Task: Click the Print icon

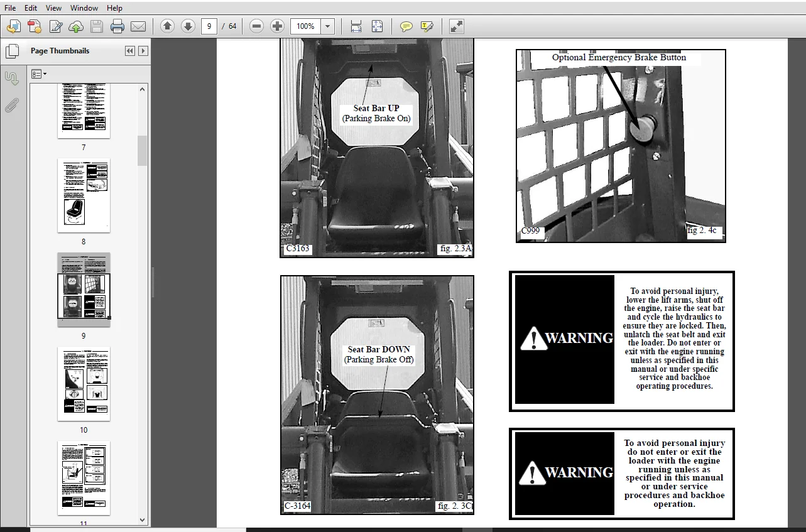Action: pos(117,26)
